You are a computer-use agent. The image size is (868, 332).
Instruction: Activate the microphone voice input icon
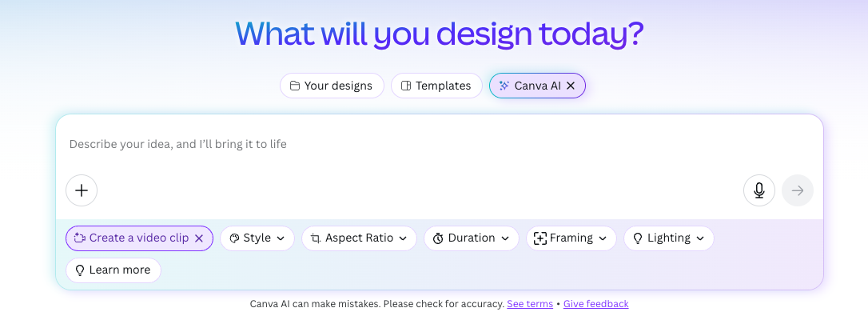click(x=759, y=190)
